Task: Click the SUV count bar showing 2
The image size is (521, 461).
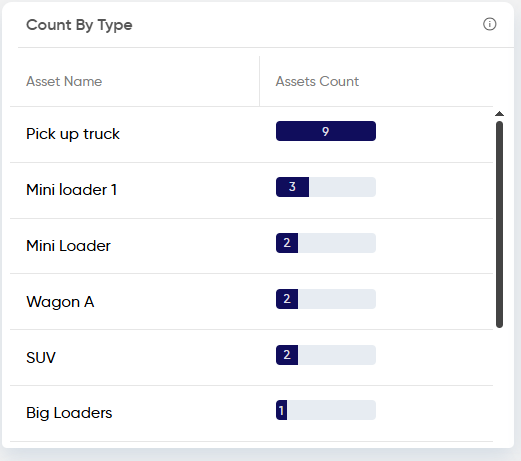Action: (x=326, y=355)
